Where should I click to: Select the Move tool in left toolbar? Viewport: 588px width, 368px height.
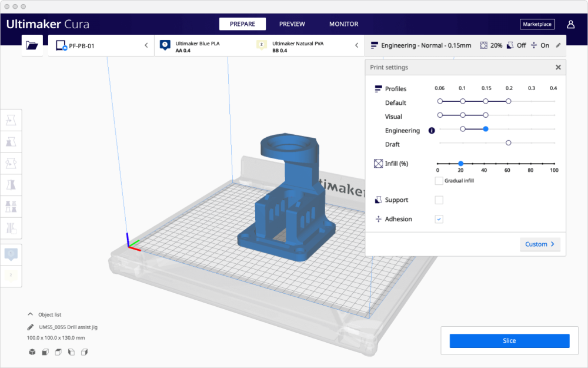pos(11,120)
